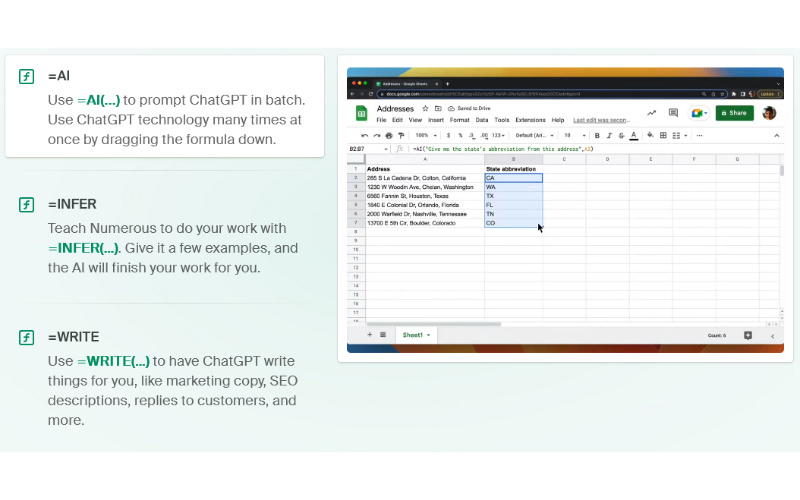
Task: Open the Help menu
Action: pyautogui.click(x=558, y=120)
